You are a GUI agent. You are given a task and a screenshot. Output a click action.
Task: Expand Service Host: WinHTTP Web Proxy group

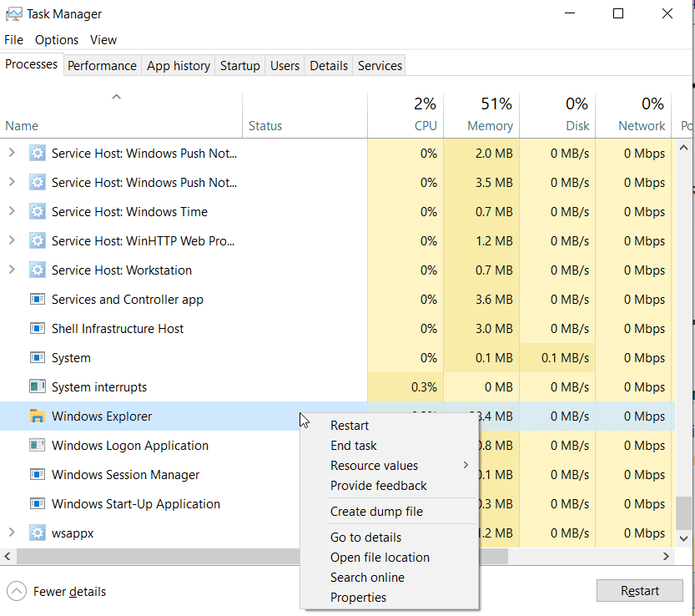12,241
